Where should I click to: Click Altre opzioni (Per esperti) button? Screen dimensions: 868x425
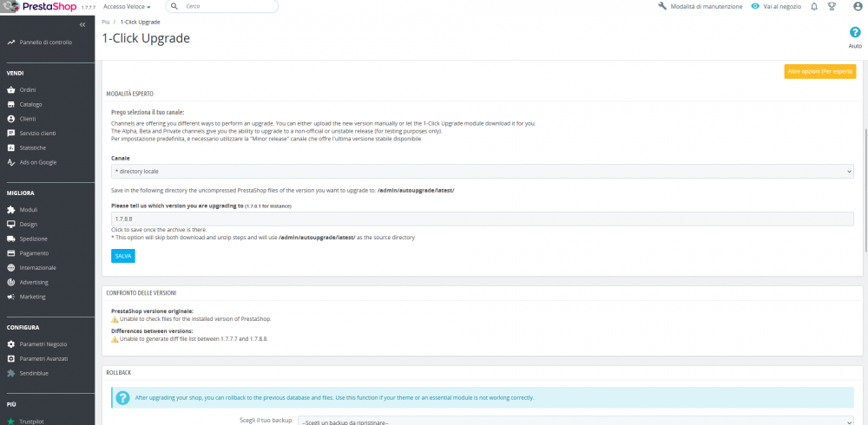pyautogui.click(x=820, y=71)
